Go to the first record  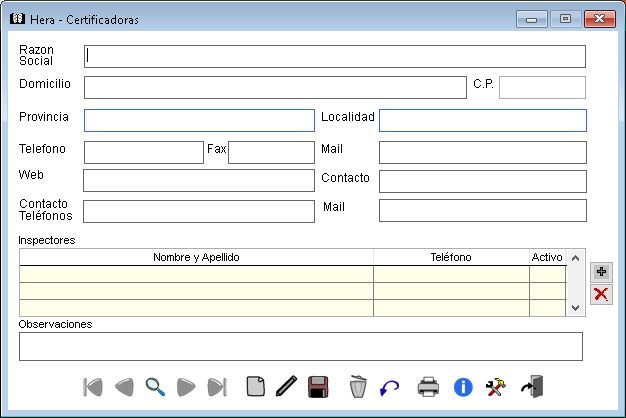(x=93, y=387)
